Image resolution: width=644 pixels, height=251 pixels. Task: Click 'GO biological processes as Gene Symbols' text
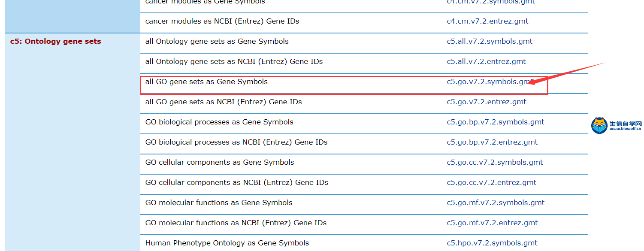click(x=219, y=122)
